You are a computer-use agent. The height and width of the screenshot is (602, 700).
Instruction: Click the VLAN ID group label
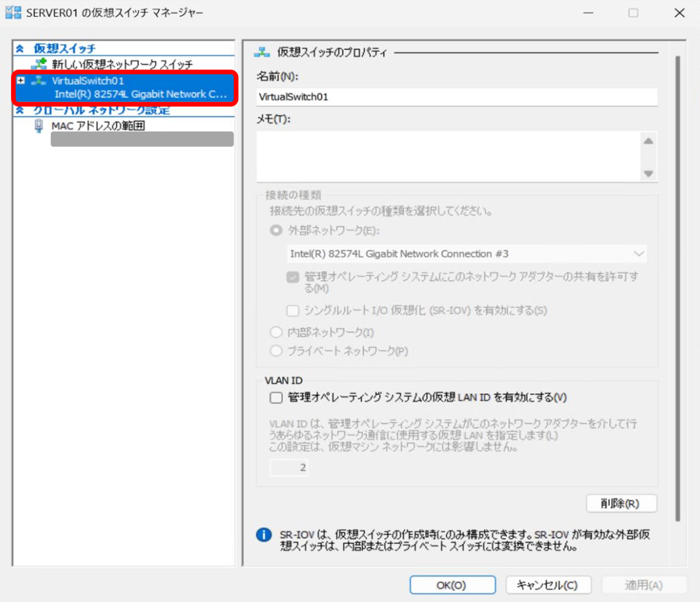click(x=283, y=380)
